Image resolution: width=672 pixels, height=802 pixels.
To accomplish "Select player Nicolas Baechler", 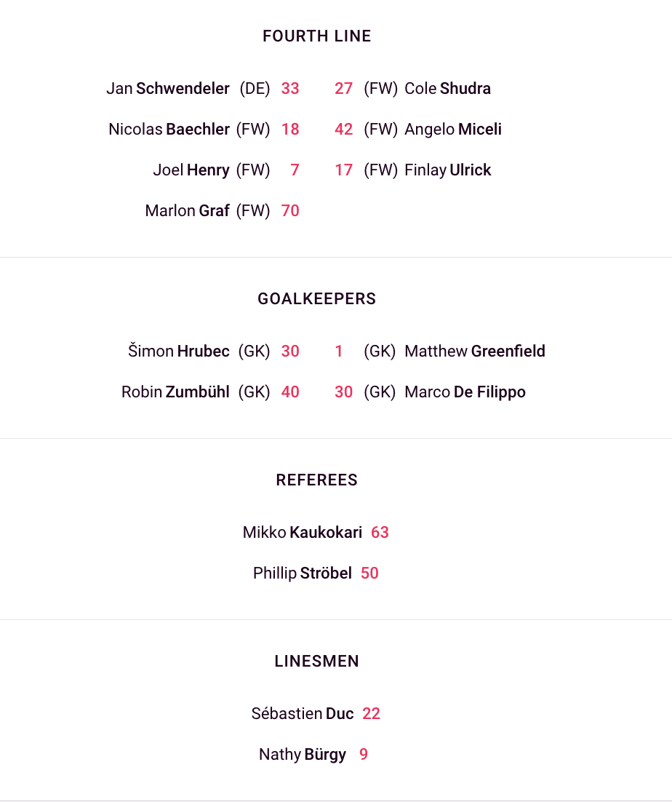I will [x=169, y=130].
